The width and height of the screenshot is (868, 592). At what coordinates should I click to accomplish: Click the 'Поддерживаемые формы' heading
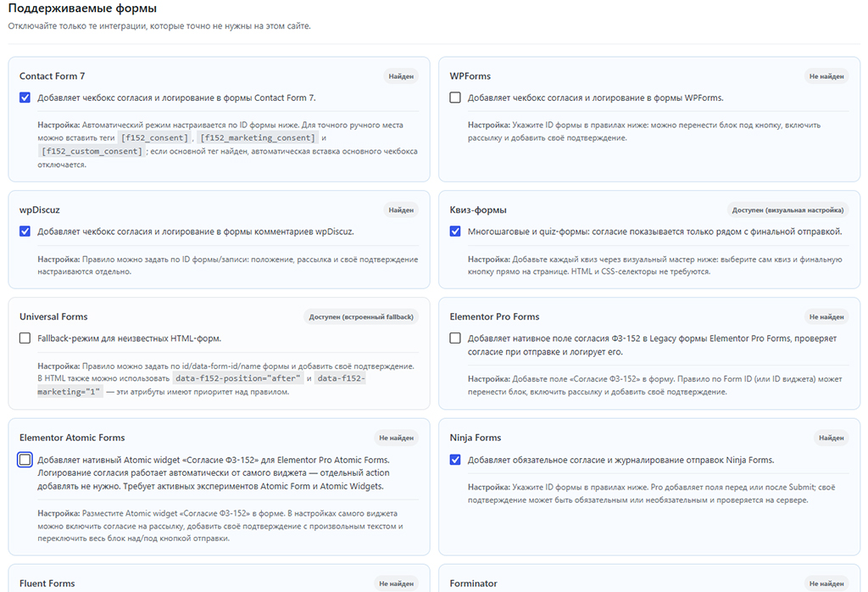coord(82,8)
